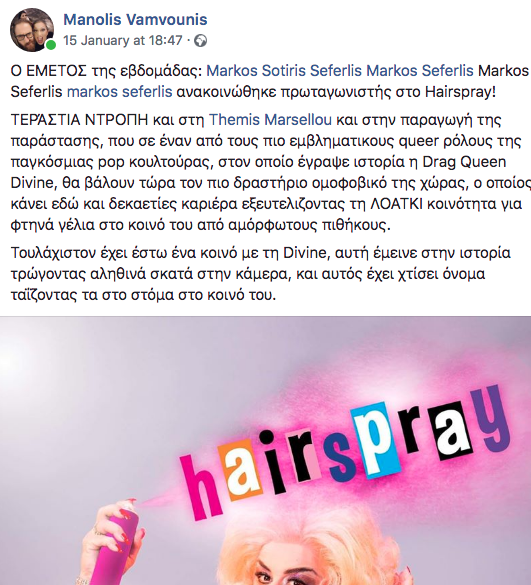The height and width of the screenshot is (585, 531).
Task: Open the post timestamp 15 January at 18:47
Action: 123,40
